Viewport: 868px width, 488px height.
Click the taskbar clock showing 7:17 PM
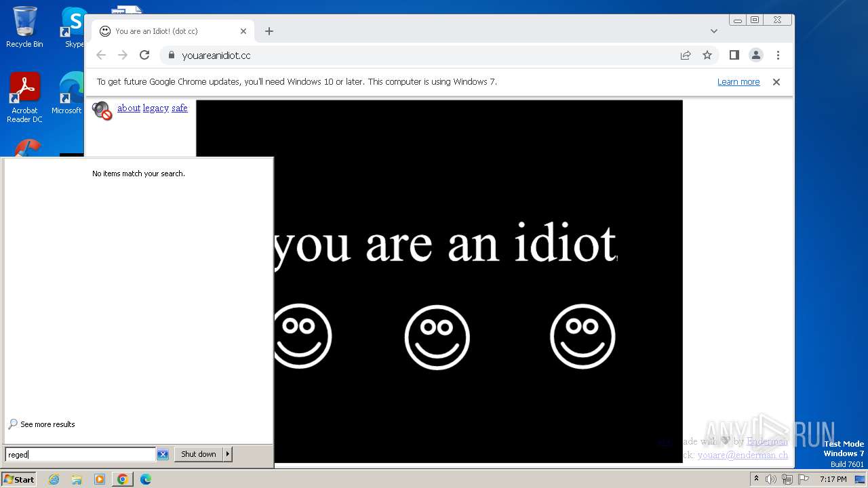point(833,479)
